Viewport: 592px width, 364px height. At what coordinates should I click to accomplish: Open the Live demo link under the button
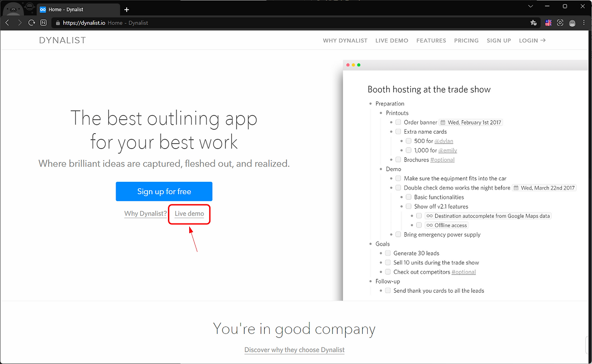tap(189, 214)
